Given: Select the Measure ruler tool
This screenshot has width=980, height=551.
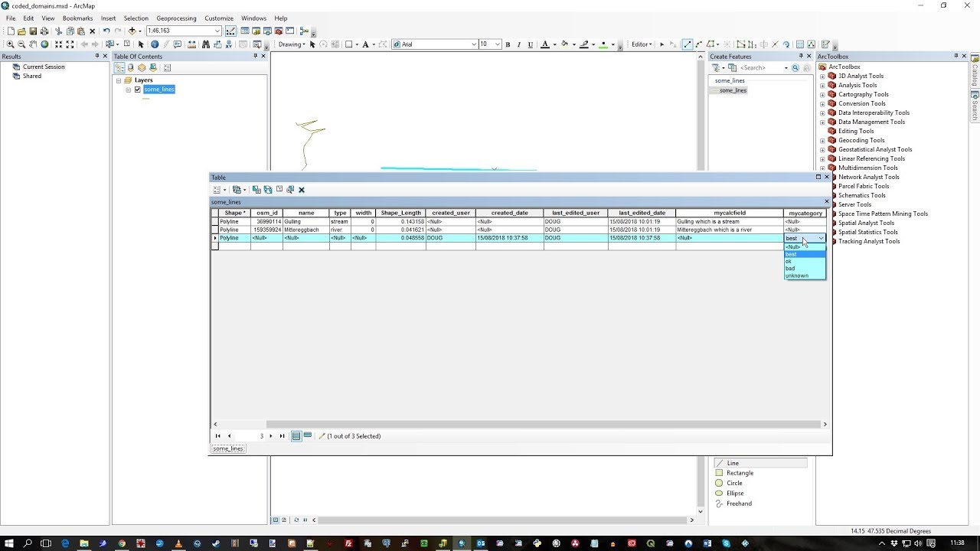Looking at the screenshot, I should point(191,44).
